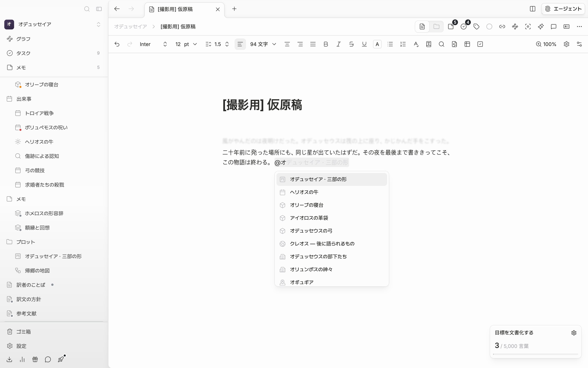Close the [撮影用] 仮原稿 tab
The width and height of the screenshot is (588, 368).
coord(218,9)
